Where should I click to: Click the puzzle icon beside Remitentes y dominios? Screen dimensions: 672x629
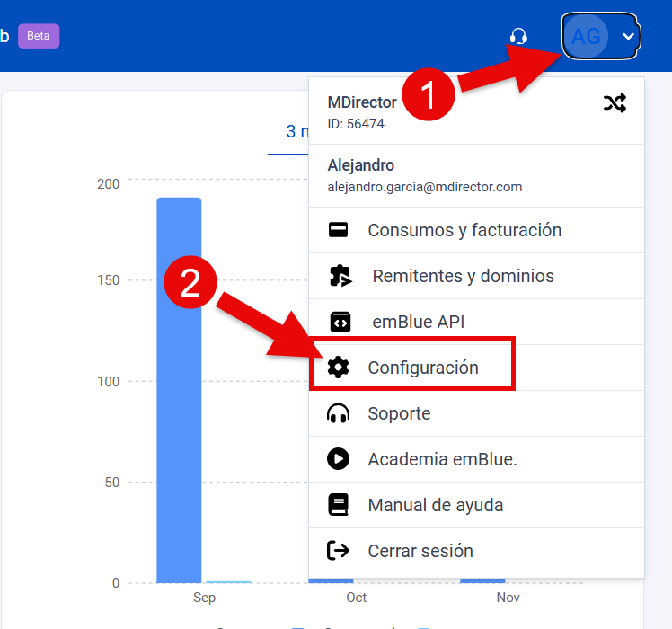click(x=340, y=277)
